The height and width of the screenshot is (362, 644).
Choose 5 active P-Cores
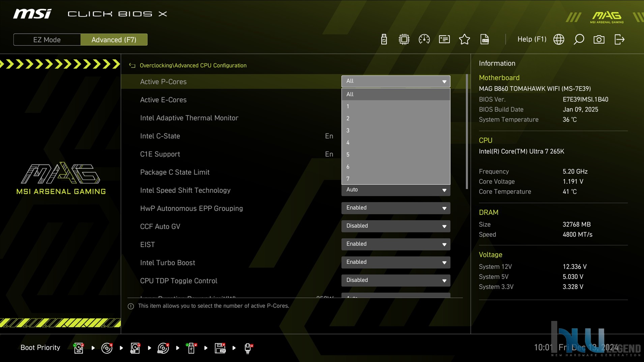coord(396,155)
